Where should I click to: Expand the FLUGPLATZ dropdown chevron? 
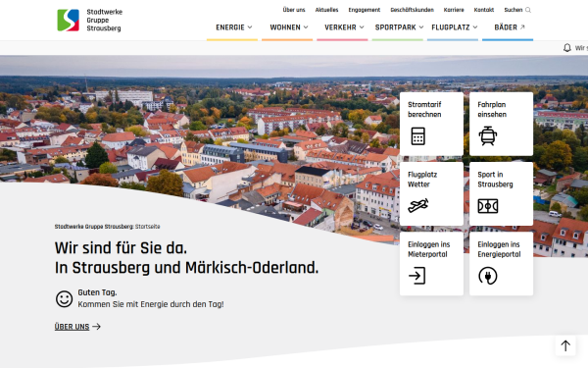(x=475, y=27)
